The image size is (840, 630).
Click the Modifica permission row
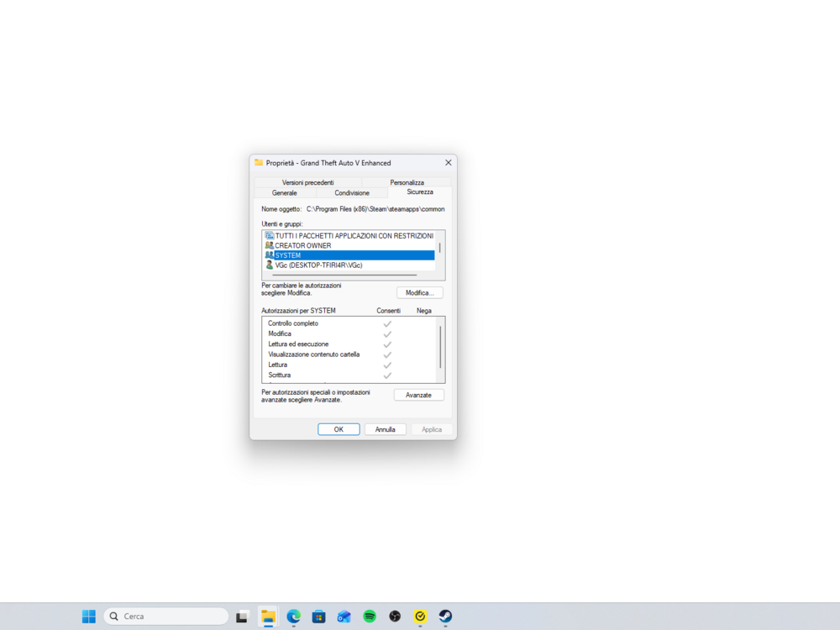349,333
